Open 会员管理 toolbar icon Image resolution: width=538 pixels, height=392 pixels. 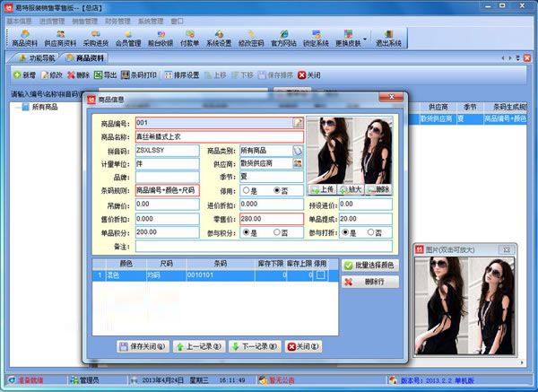[x=128, y=37]
